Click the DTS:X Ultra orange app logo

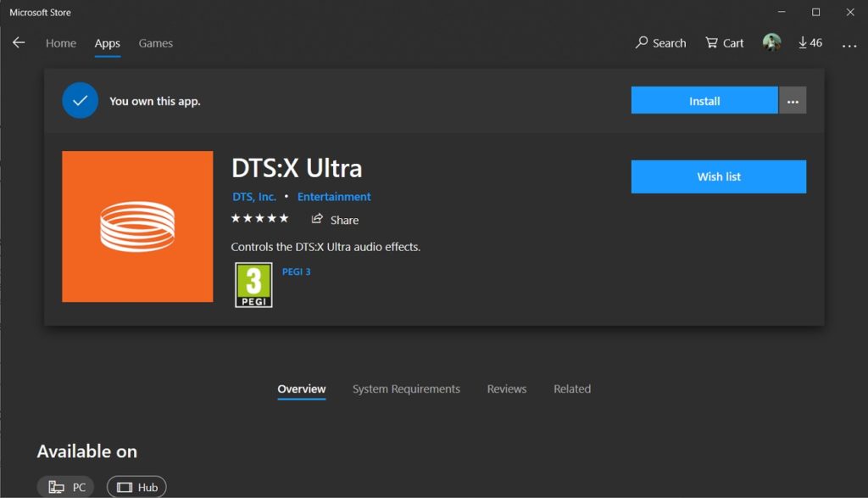(x=136, y=226)
